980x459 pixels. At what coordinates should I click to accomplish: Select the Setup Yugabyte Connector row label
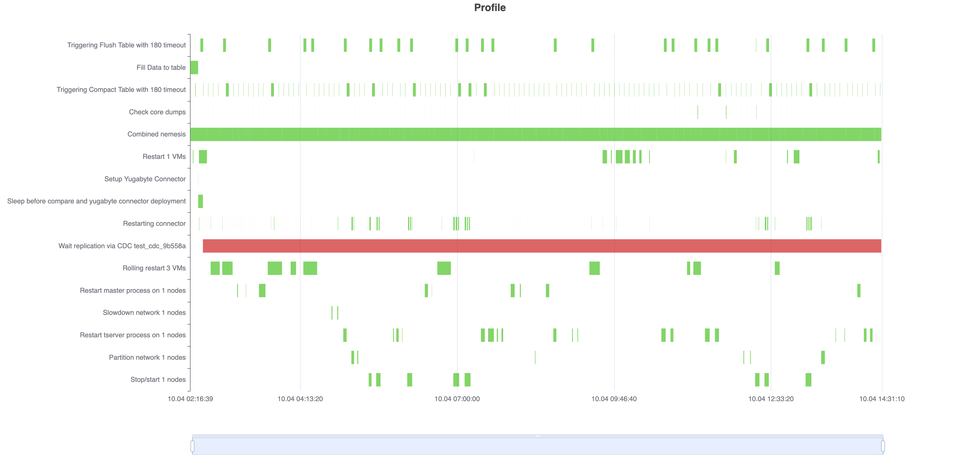pyautogui.click(x=145, y=178)
